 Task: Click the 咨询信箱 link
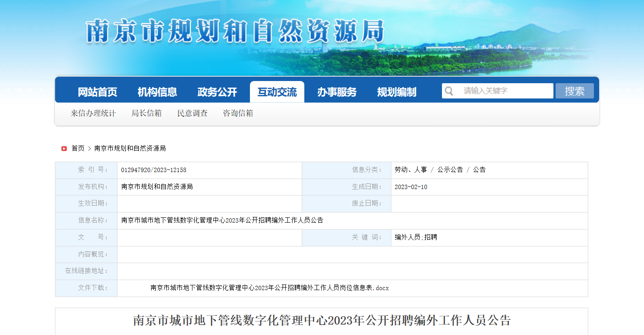click(x=238, y=113)
